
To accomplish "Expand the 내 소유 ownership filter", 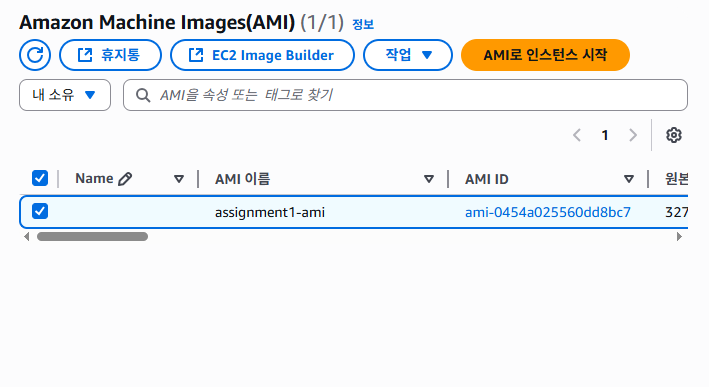I will pos(65,95).
